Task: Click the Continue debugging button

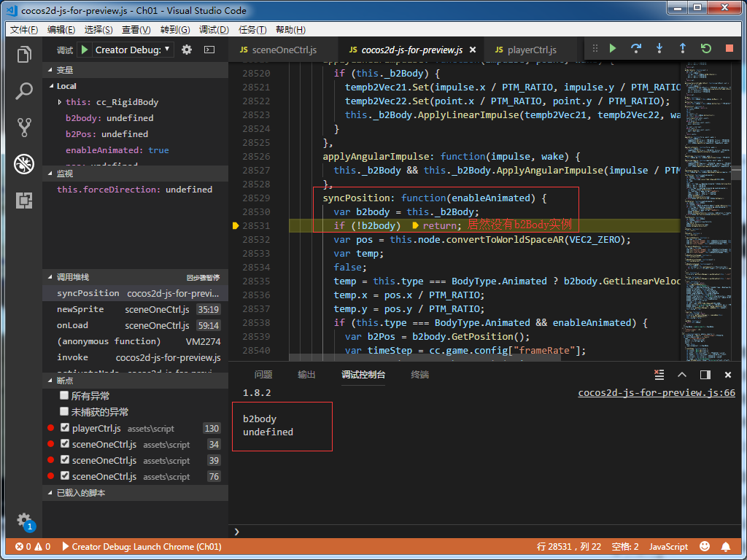Action: tap(613, 48)
